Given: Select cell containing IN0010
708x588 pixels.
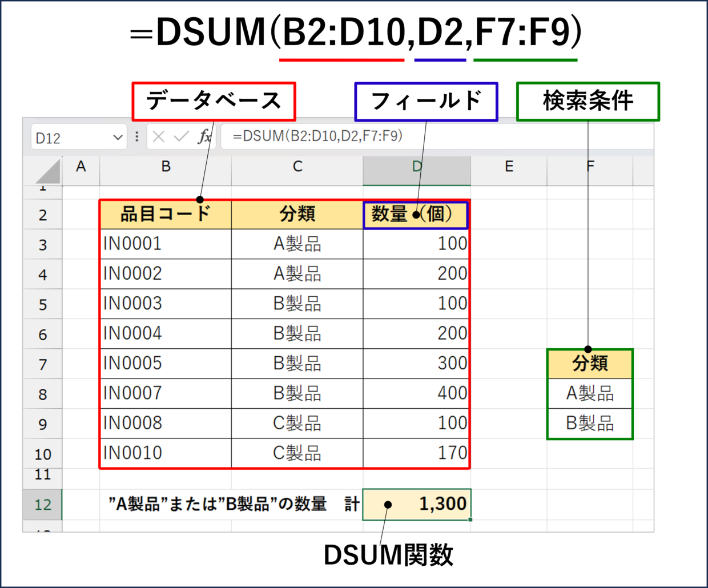Looking at the screenshot, I should (x=166, y=453).
